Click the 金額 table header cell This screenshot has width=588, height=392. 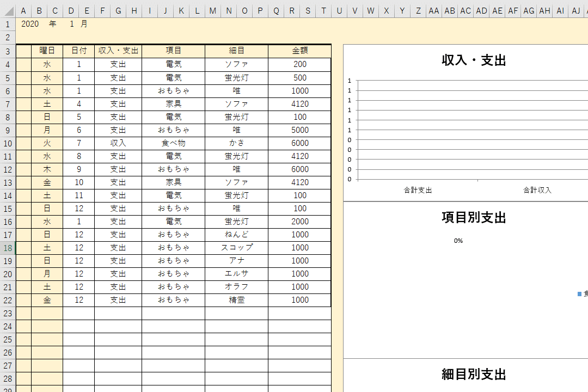click(x=299, y=51)
